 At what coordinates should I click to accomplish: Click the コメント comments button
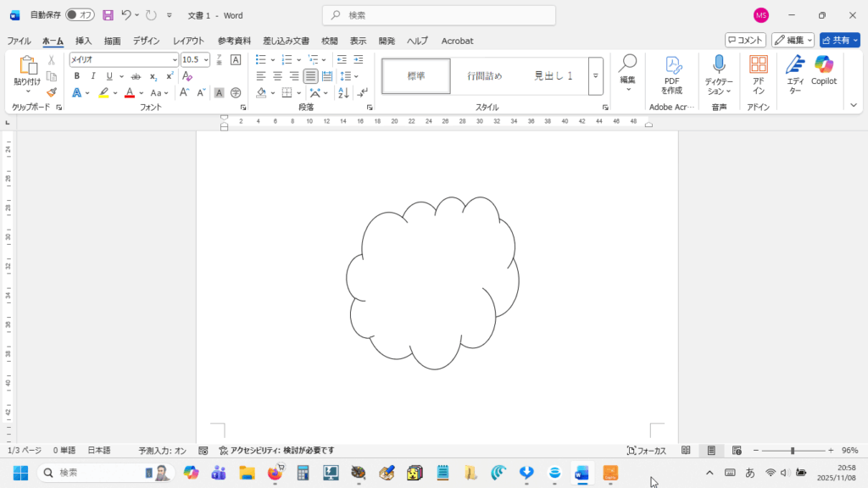click(x=745, y=40)
